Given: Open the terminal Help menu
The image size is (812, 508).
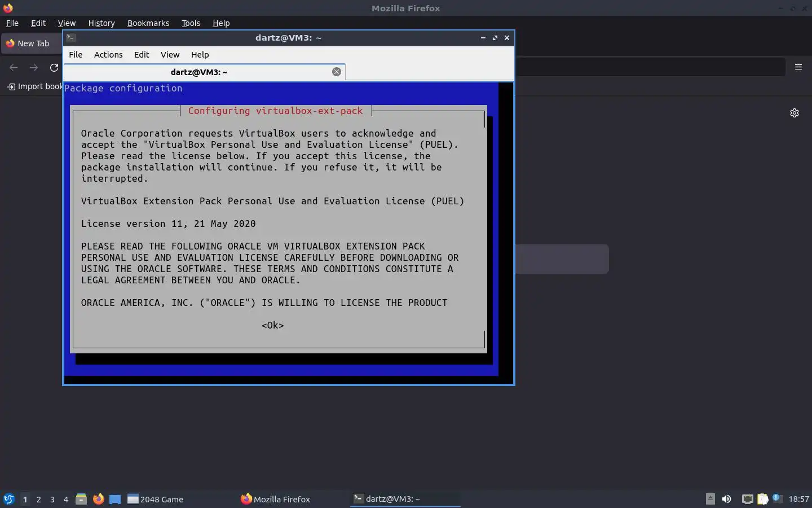Looking at the screenshot, I should tap(200, 55).
